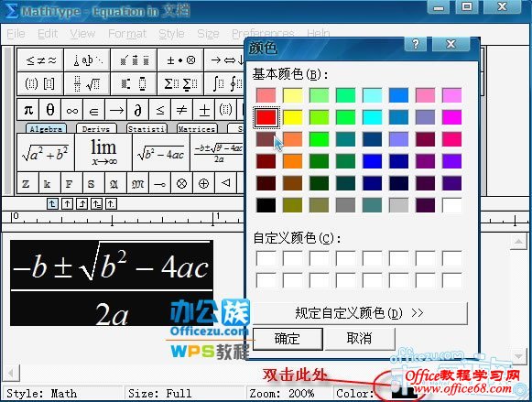Screen dimensions: 532x402
Task: Open the relational symbols palette (≤≠≈)
Action: (x=40, y=60)
